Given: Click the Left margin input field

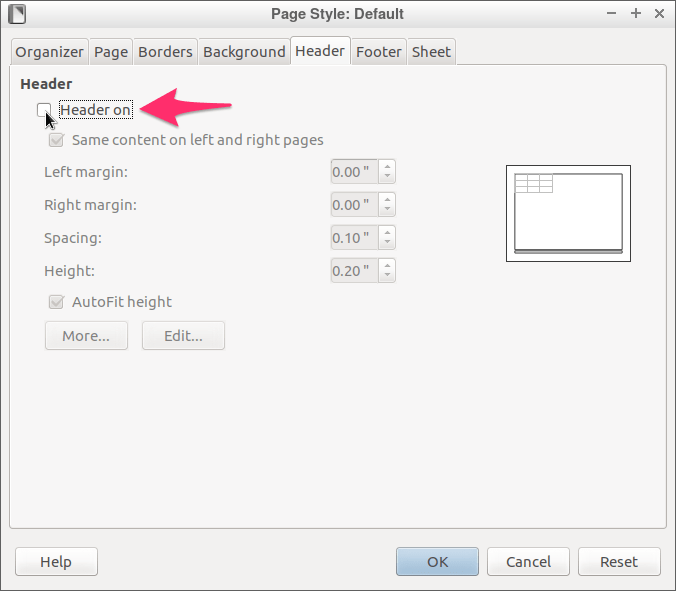Looking at the screenshot, I should tap(354, 172).
